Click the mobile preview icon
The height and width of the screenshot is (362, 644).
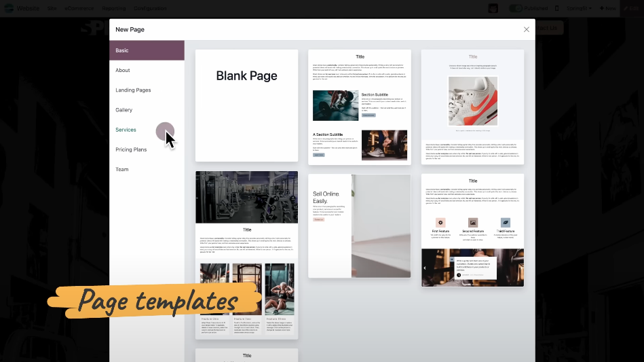pyautogui.click(x=557, y=8)
